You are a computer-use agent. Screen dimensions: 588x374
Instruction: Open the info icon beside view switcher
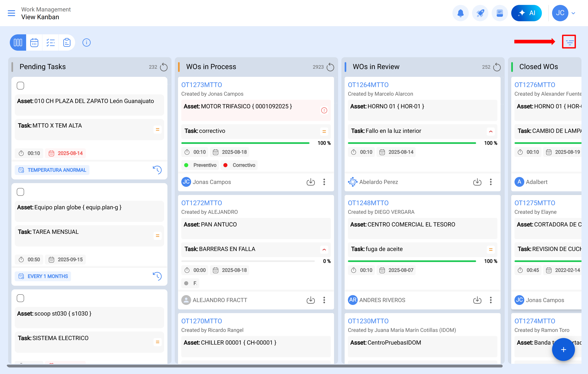coord(86,43)
